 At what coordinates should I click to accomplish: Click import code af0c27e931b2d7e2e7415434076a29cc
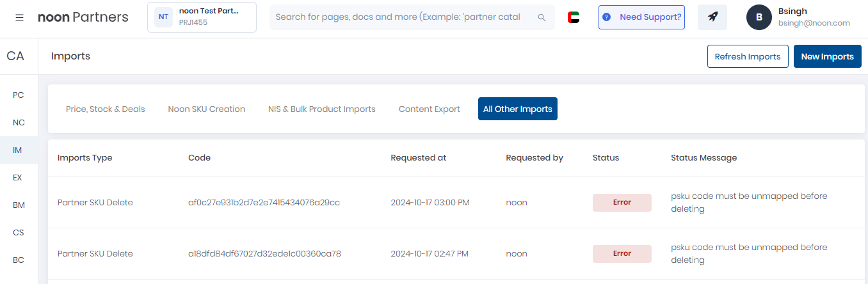pos(264,202)
